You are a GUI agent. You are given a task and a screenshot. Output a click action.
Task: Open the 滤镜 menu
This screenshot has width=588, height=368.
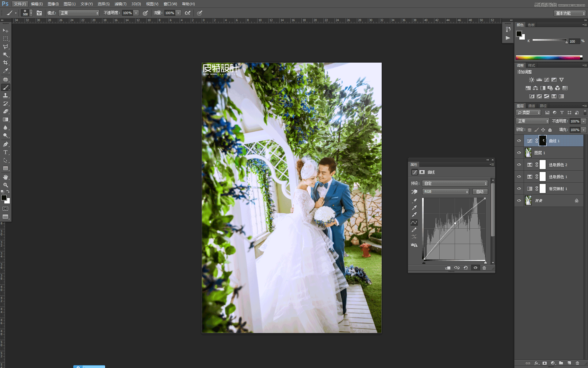[120, 4]
